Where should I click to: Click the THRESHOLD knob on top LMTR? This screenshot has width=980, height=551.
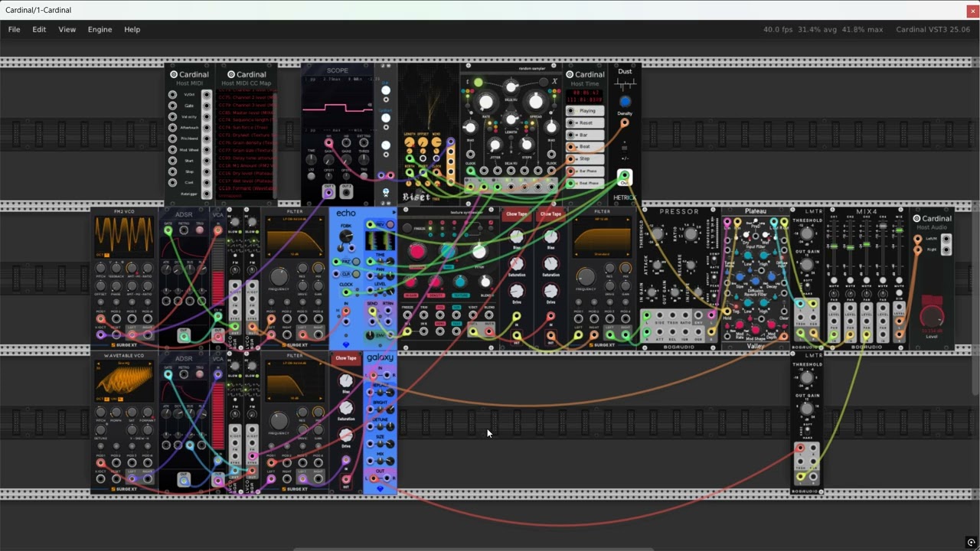coord(807,234)
